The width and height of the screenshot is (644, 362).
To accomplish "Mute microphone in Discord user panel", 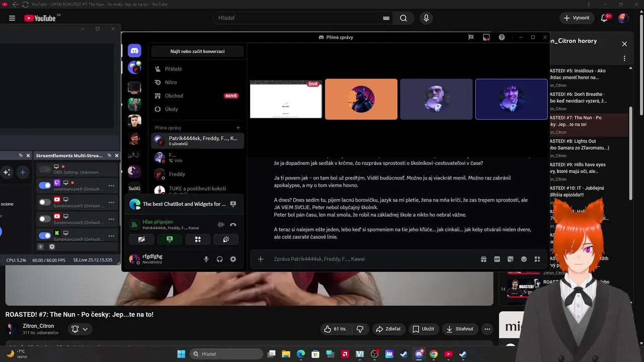I will pos(206,259).
